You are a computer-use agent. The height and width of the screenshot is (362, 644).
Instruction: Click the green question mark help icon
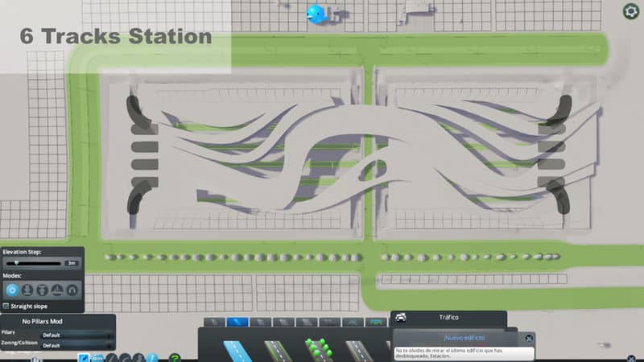[x=175, y=357]
